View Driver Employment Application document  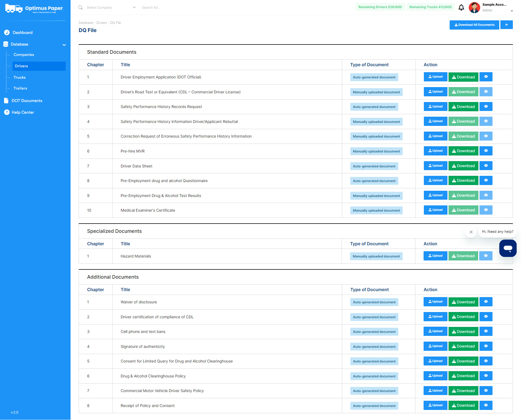pos(486,77)
